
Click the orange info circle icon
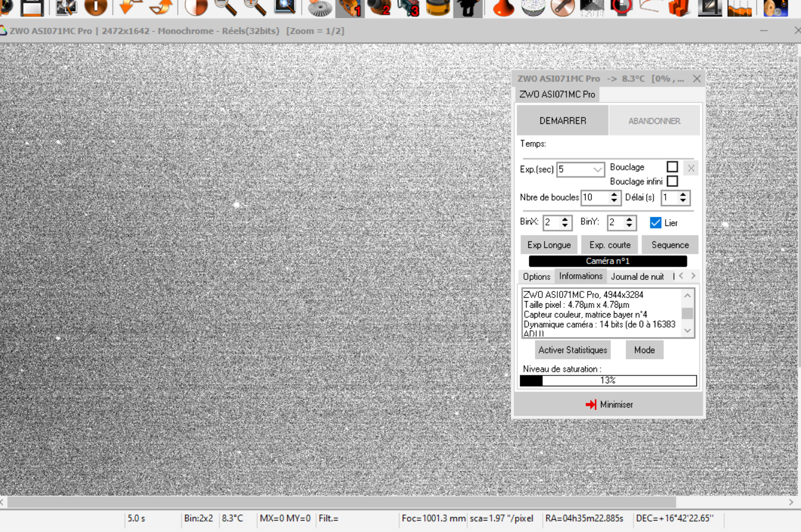point(96,7)
